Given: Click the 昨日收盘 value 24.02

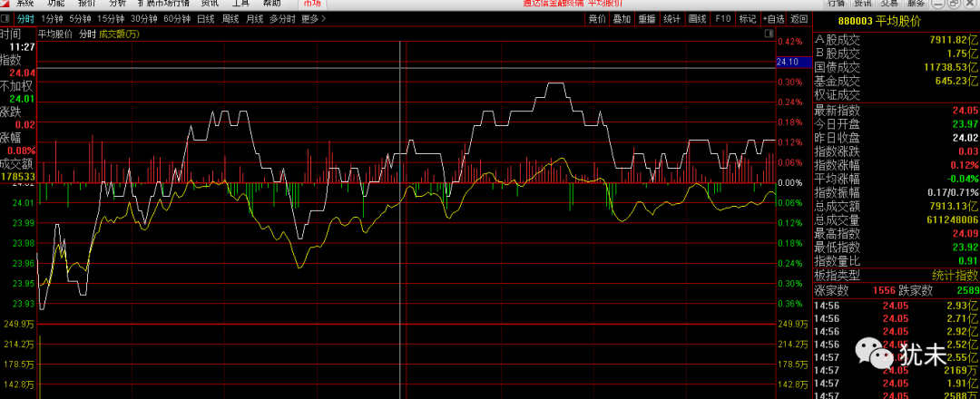Looking at the screenshot, I should pos(965,138).
